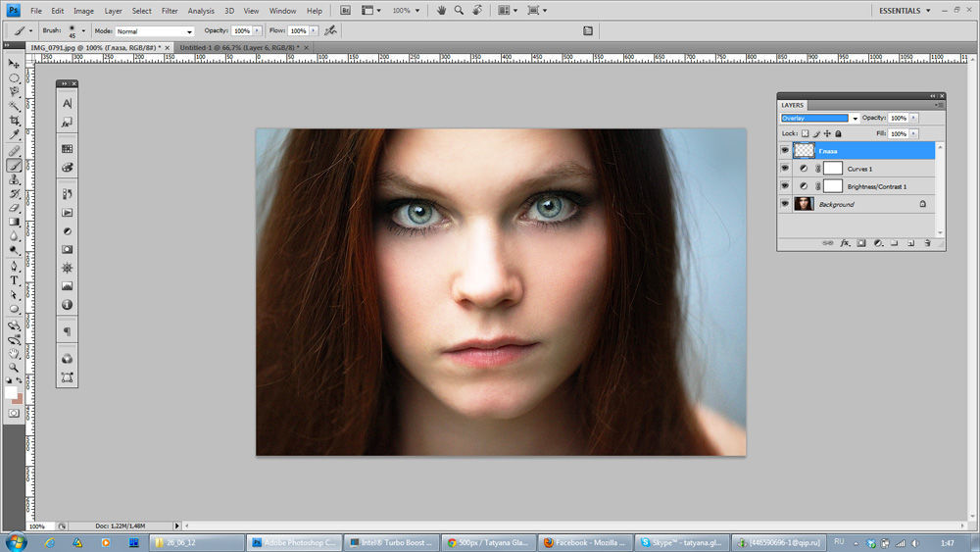
Task: Open Facebook Mozilla taskbar button
Action: click(x=585, y=542)
